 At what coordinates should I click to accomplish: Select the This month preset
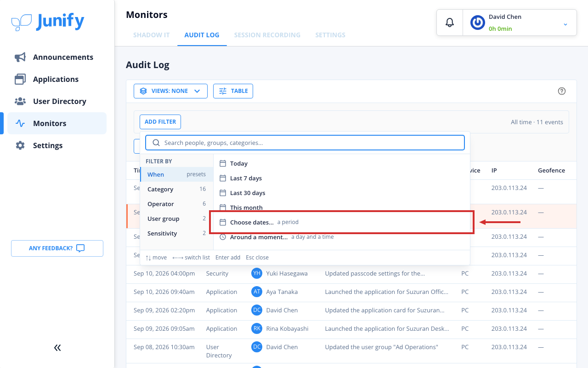(342, 207)
